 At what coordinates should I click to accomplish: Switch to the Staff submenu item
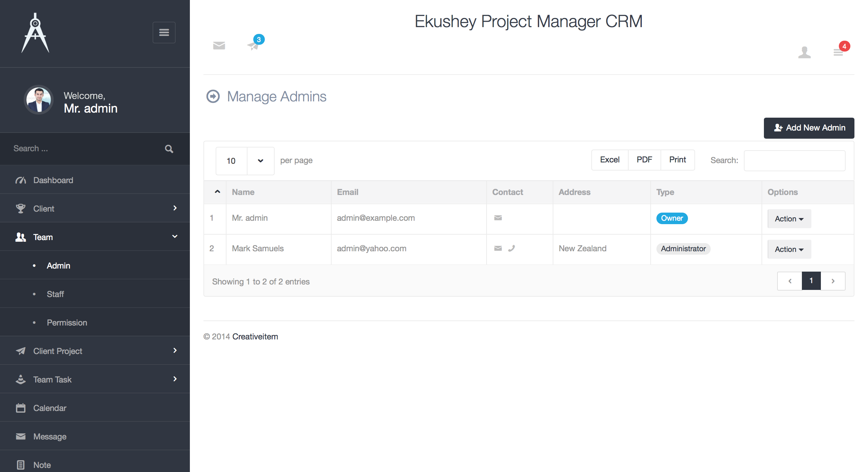[x=55, y=294]
